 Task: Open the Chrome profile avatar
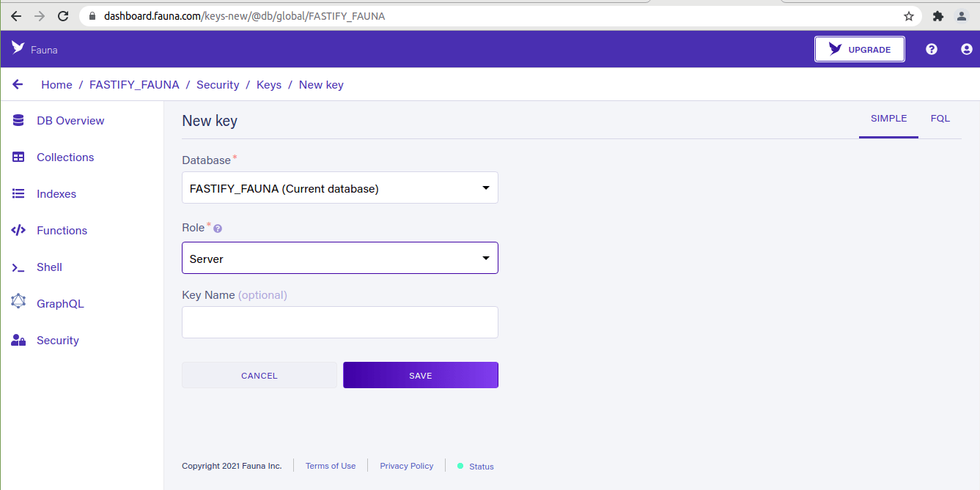(962, 15)
